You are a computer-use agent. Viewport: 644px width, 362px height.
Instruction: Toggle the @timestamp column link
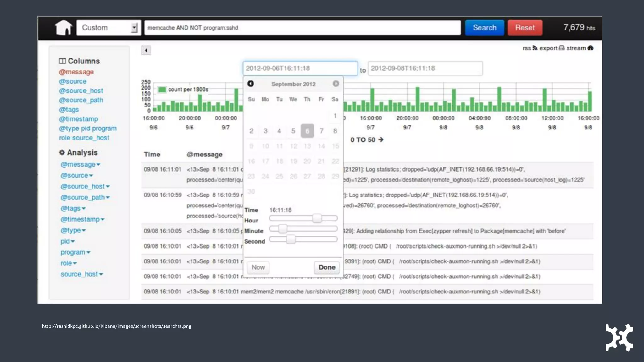79,119
